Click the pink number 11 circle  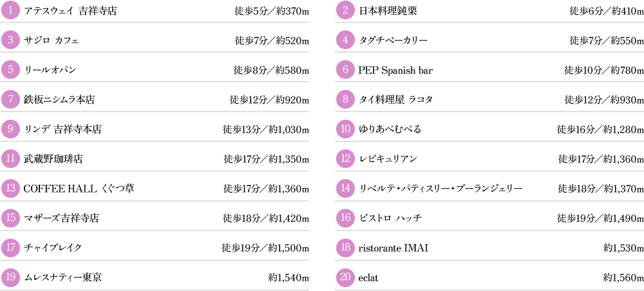coord(11,159)
